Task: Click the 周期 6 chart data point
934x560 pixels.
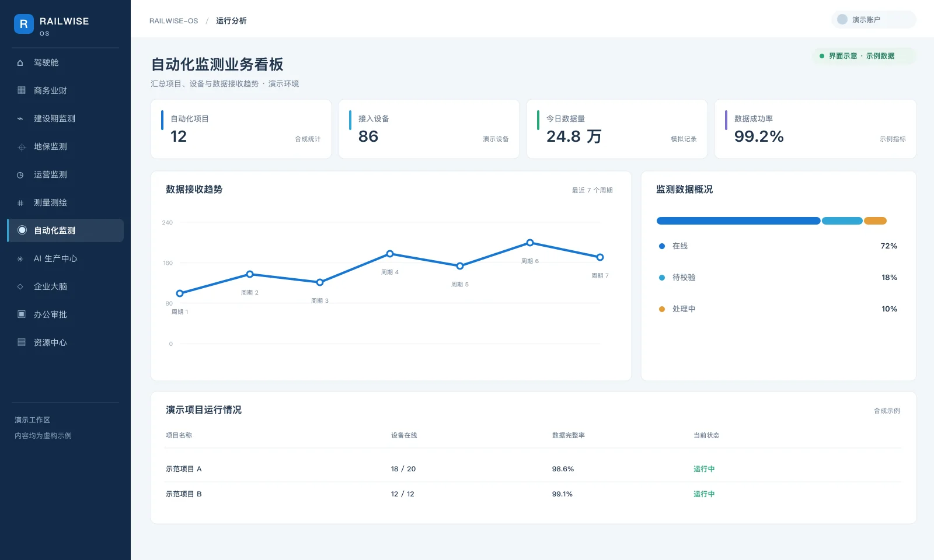Action: pyautogui.click(x=530, y=243)
